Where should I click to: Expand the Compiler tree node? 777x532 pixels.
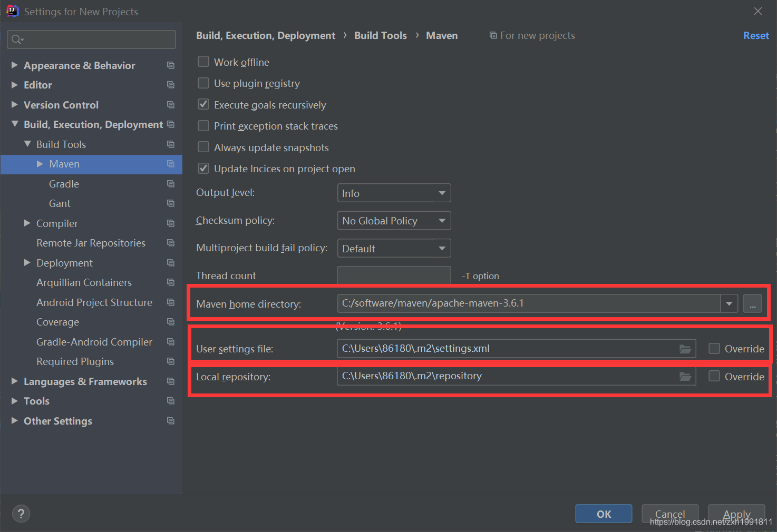27,223
